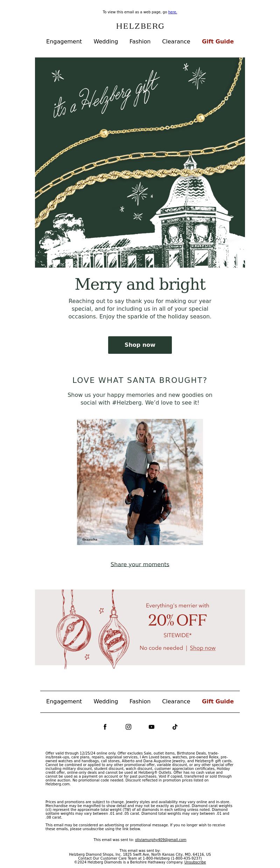Select Wedding in the top navigation
Viewport: 280px width, 868px height.
click(x=106, y=41)
